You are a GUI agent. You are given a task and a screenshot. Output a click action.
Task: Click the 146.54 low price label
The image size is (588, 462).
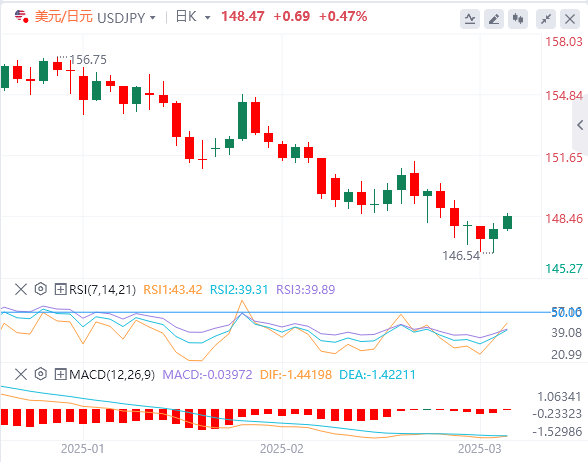pos(461,256)
